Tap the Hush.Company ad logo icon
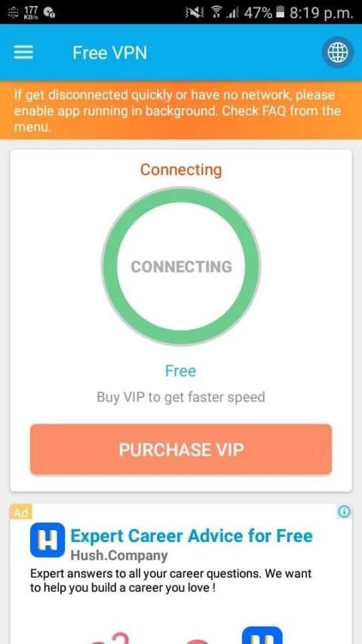The image size is (362, 644). point(48,540)
